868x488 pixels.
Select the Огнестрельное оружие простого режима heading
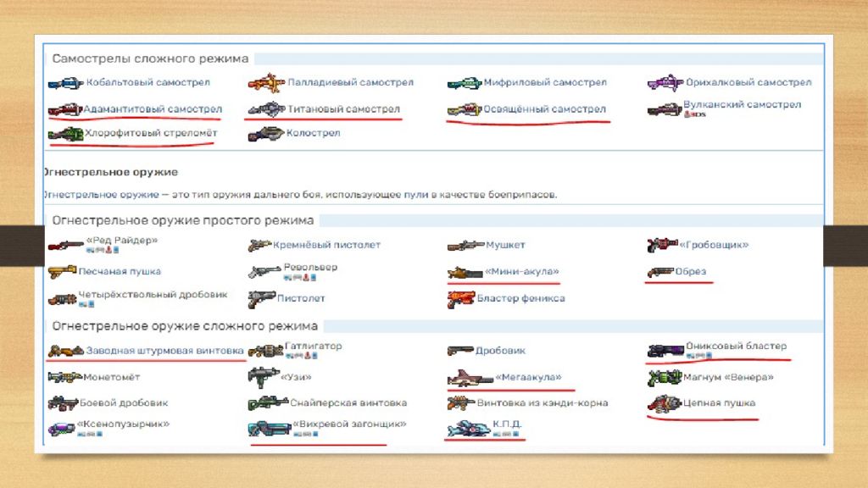click(x=183, y=220)
